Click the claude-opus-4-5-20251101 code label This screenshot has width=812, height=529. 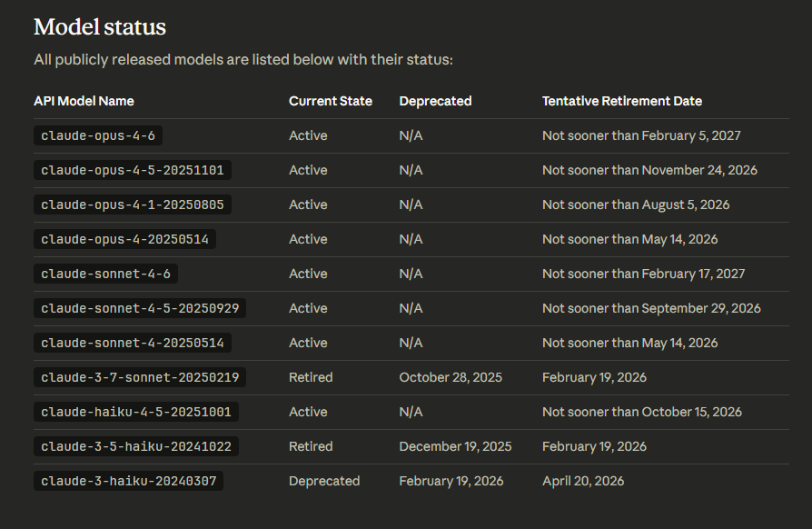(133, 170)
